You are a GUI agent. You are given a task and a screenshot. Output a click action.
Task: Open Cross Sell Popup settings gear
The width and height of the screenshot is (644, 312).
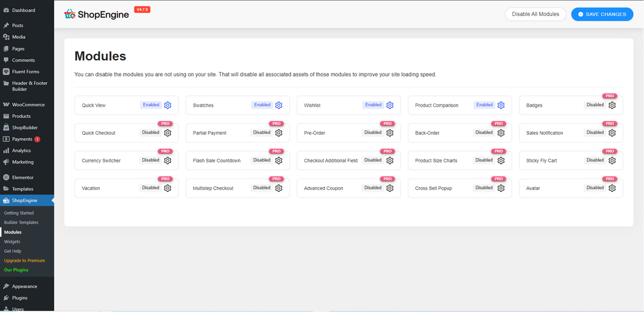tap(501, 188)
